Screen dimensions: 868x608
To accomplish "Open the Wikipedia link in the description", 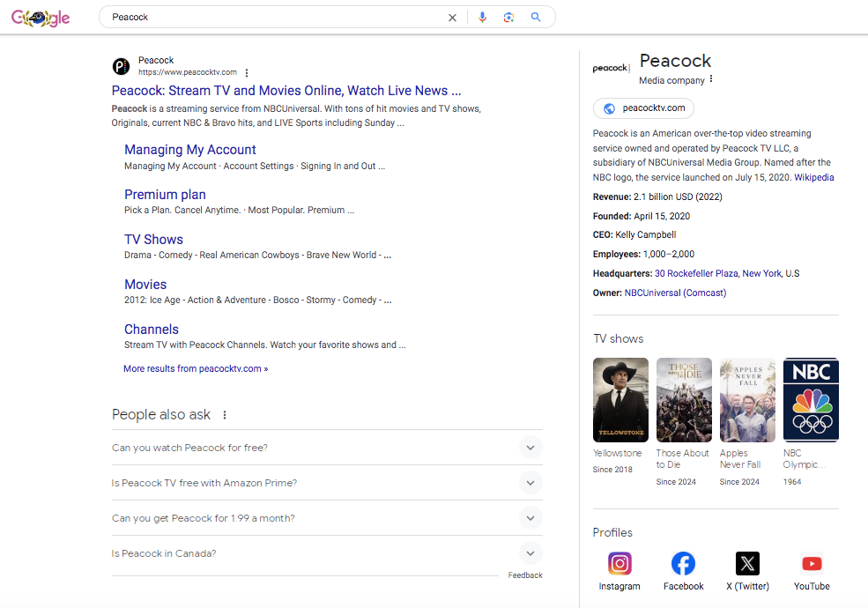I will 813,177.
